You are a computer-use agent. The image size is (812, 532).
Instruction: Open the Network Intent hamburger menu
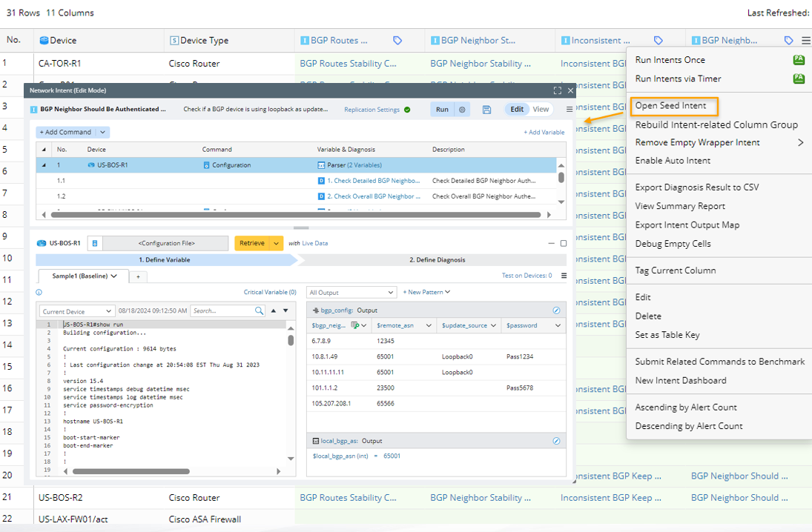[x=569, y=110]
